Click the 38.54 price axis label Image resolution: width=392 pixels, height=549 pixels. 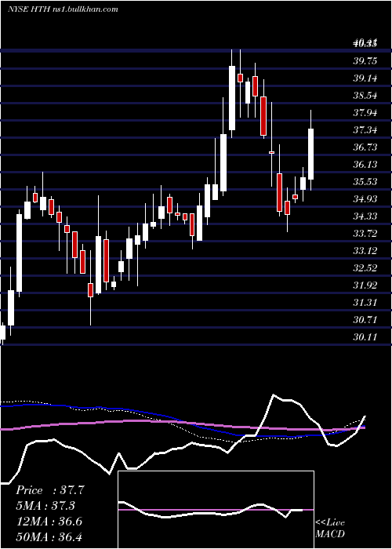coord(365,95)
